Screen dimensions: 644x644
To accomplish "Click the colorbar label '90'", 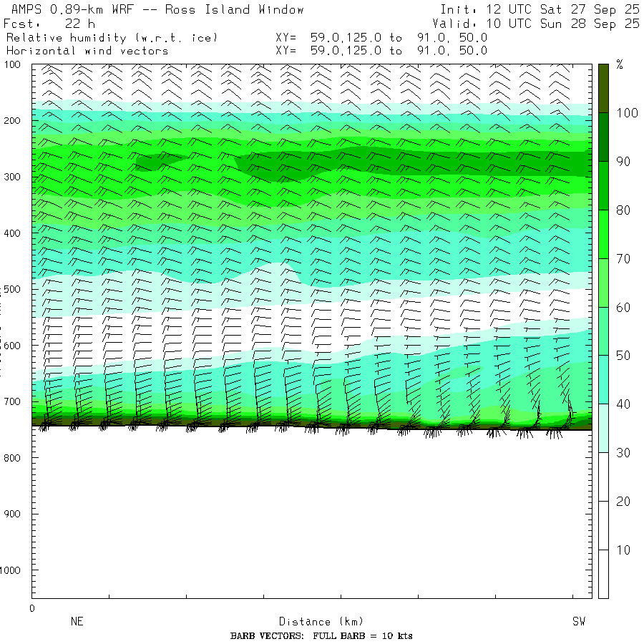I will coord(623,162).
